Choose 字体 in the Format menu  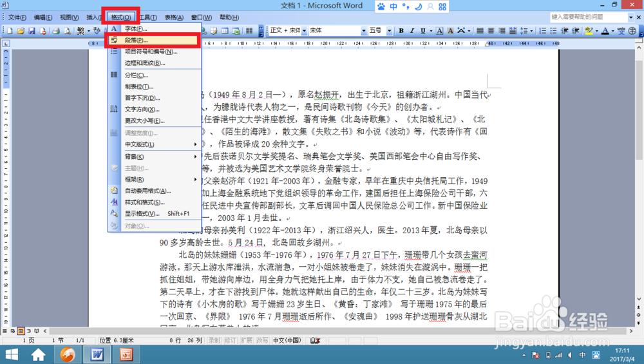coord(154,29)
